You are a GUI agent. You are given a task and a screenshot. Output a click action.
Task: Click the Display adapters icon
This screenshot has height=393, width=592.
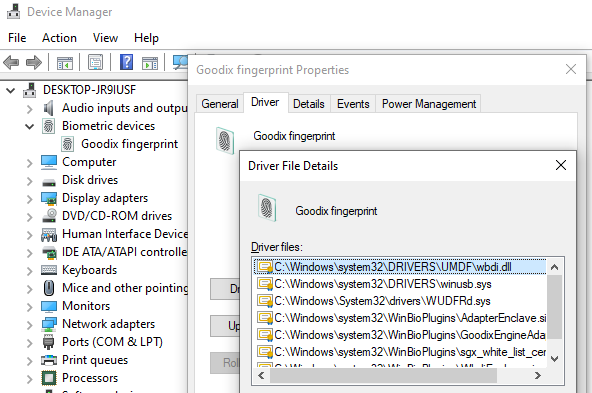point(49,198)
